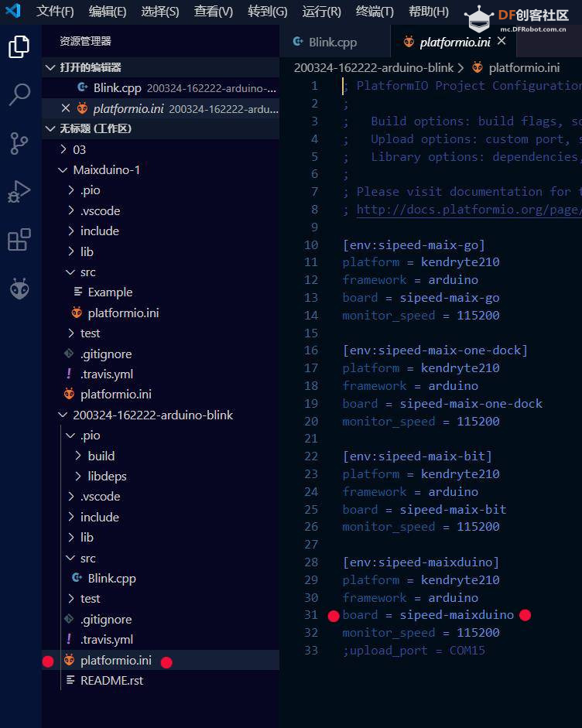The image size is (582, 728).
Task: Open README.rst file
Action: pyautogui.click(x=161, y=680)
